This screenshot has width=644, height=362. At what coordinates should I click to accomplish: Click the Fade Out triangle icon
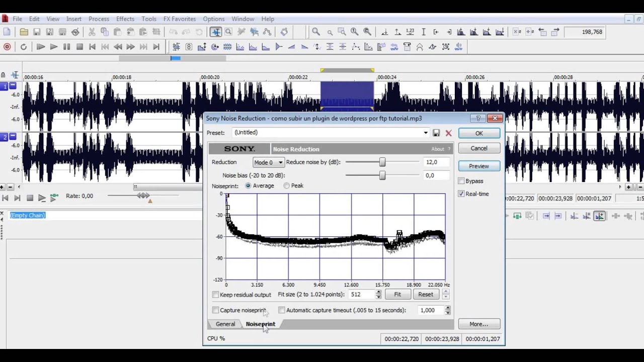[x=304, y=47]
